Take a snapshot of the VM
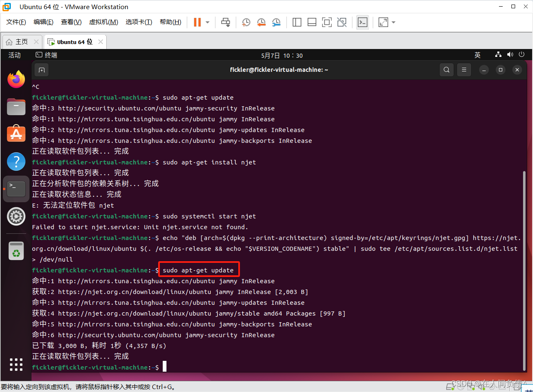Screen dimensions: 533x392 246,22
